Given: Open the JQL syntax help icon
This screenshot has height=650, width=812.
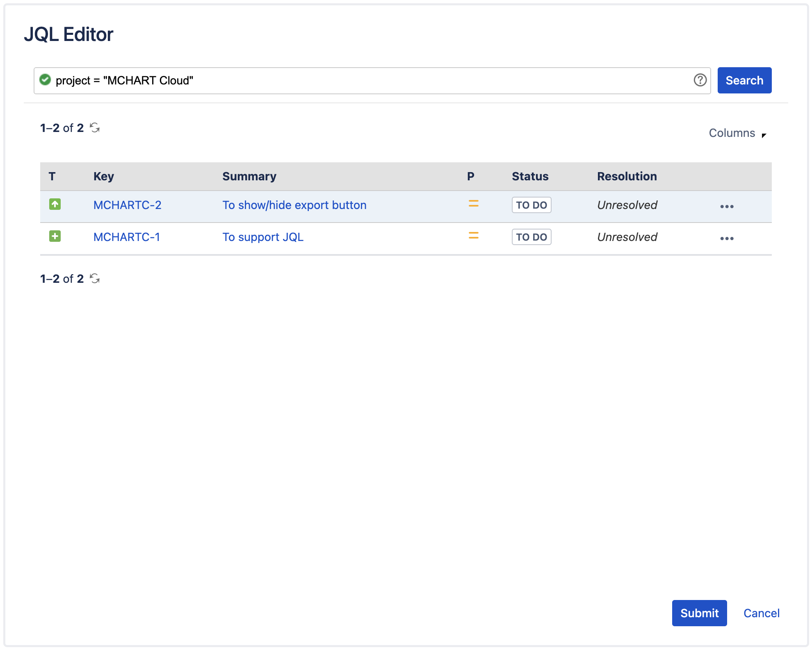Looking at the screenshot, I should 699,80.
